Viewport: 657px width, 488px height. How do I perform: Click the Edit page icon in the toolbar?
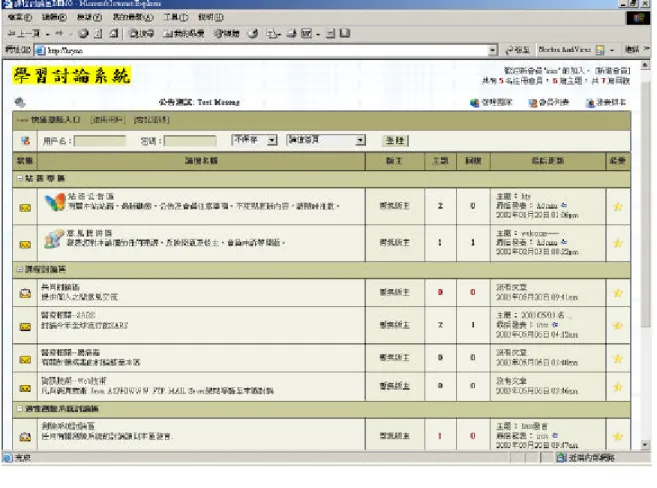click(307, 34)
